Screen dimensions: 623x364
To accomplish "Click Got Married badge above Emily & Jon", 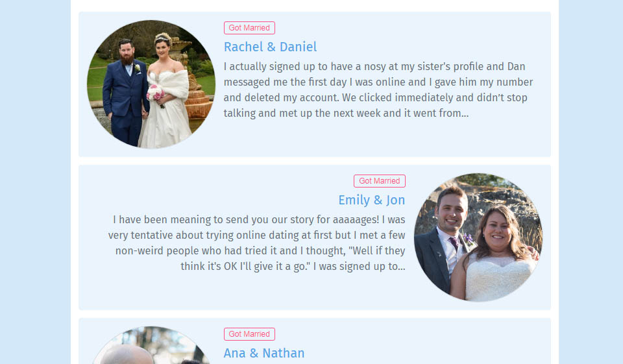I will click(x=380, y=181).
